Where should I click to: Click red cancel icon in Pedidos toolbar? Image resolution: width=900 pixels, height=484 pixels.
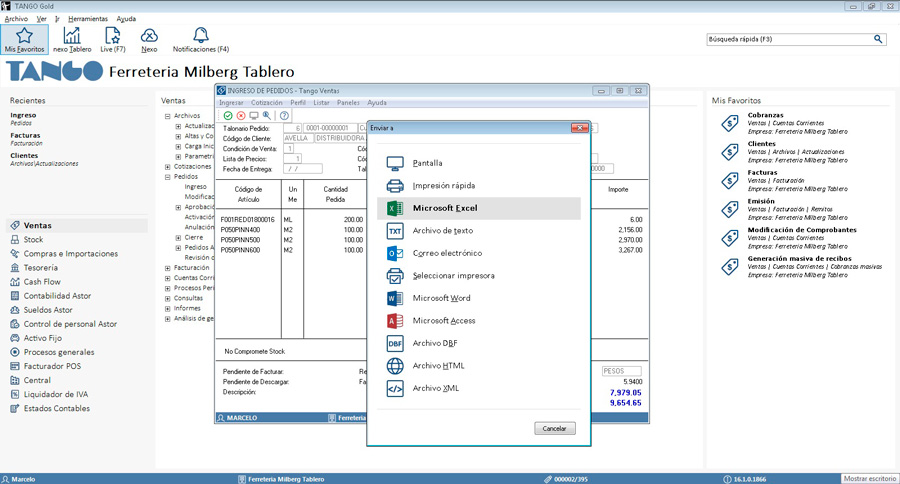pyautogui.click(x=241, y=115)
